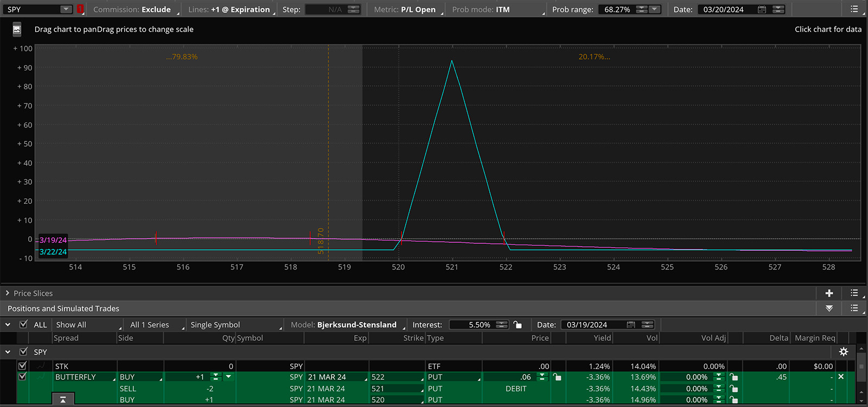Screen dimensions: 868x407
Task: Collapse Positions and Simulated Trades with triangle icon
Action: point(829,308)
